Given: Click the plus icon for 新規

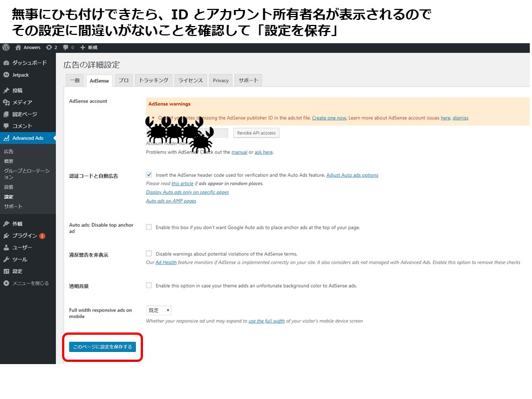Looking at the screenshot, I should pos(83,48).
